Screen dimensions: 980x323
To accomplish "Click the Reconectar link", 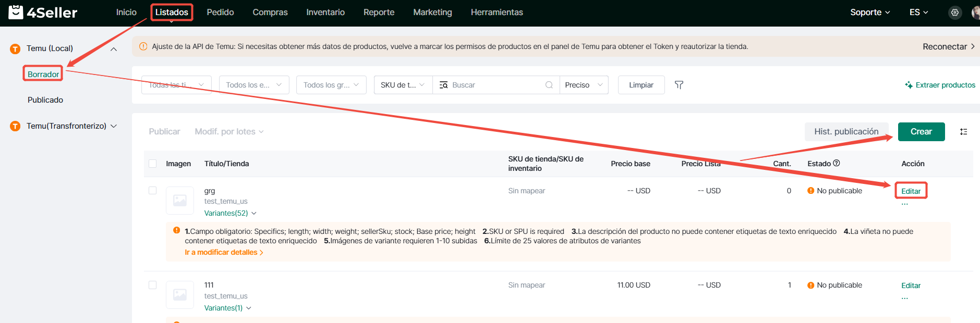I will pos(949,46).
